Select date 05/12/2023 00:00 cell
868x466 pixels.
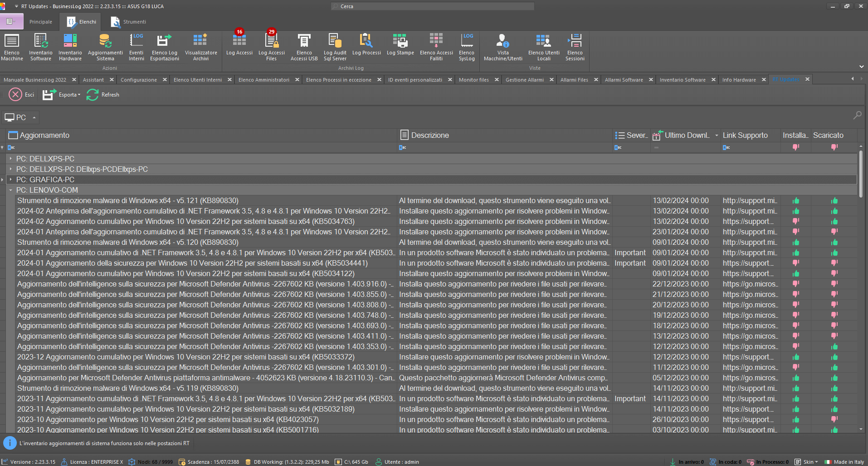point(680,378)
